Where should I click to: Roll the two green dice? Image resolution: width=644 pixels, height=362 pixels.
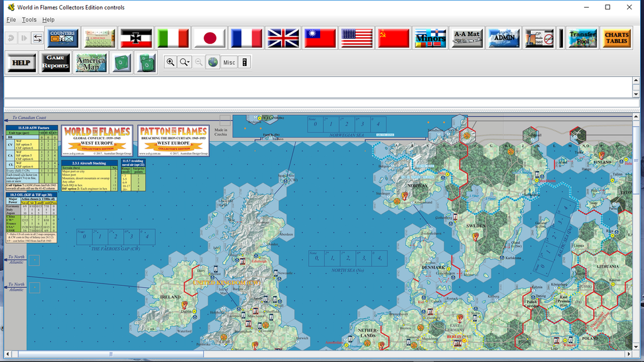(146, 63)
